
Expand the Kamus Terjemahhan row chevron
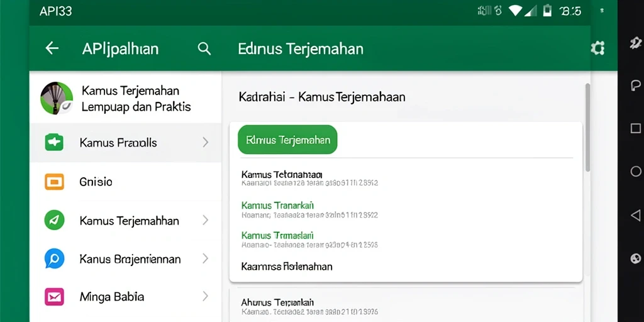click(206, 221)
